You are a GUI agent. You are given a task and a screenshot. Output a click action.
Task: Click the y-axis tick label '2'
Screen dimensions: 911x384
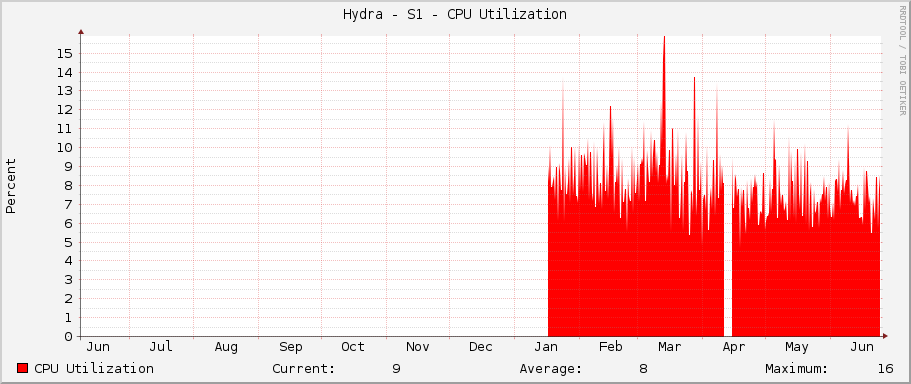coord(69,299)
